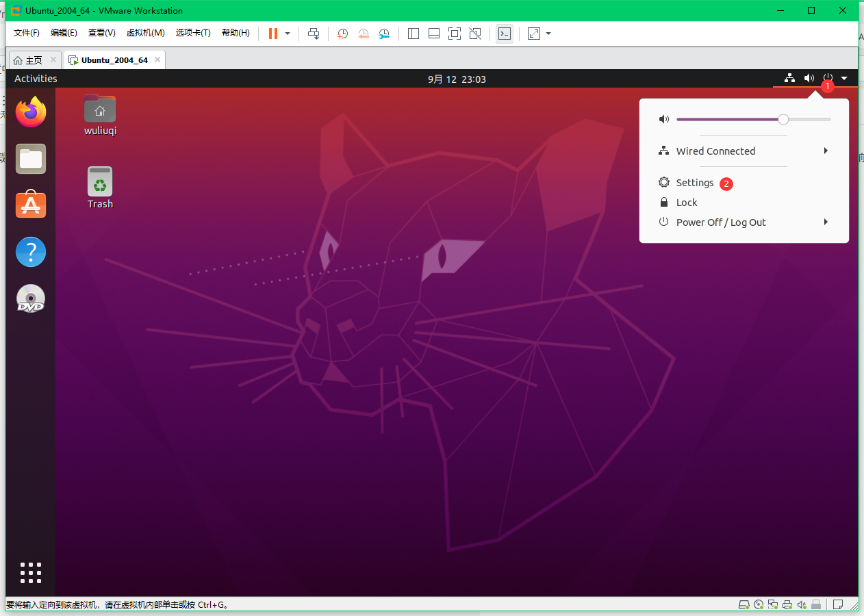Open the 选项卡(T) menu
This screenshot has height=616, width=864.
pyautogui.click(x=193, y=33)
